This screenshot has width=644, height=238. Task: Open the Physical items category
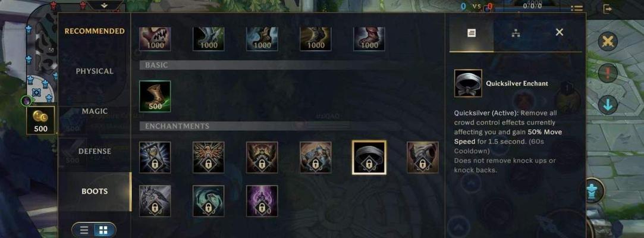pos(95,71)
